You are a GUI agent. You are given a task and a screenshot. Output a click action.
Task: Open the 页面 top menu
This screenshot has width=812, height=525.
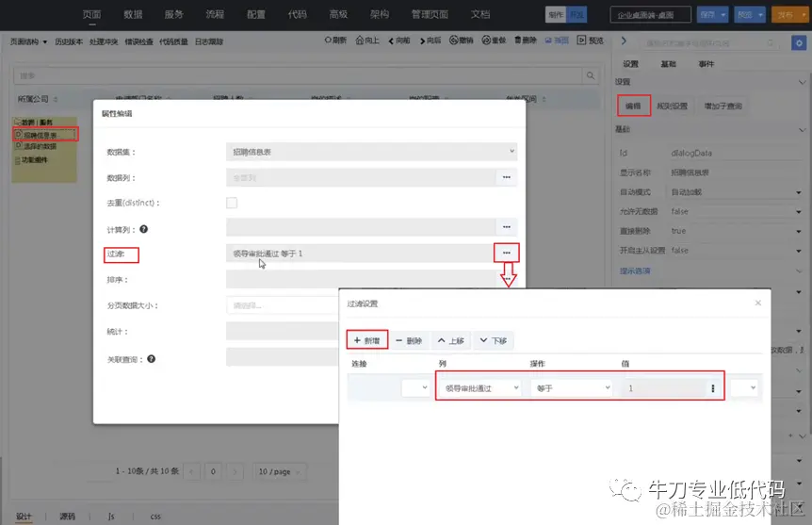click(x=91, y=14)
